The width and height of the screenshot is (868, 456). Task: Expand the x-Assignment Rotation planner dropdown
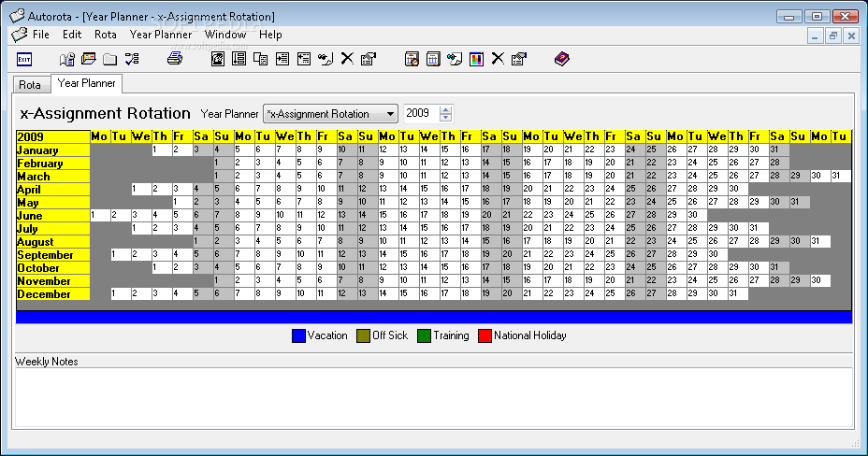(x=390, y=114)
